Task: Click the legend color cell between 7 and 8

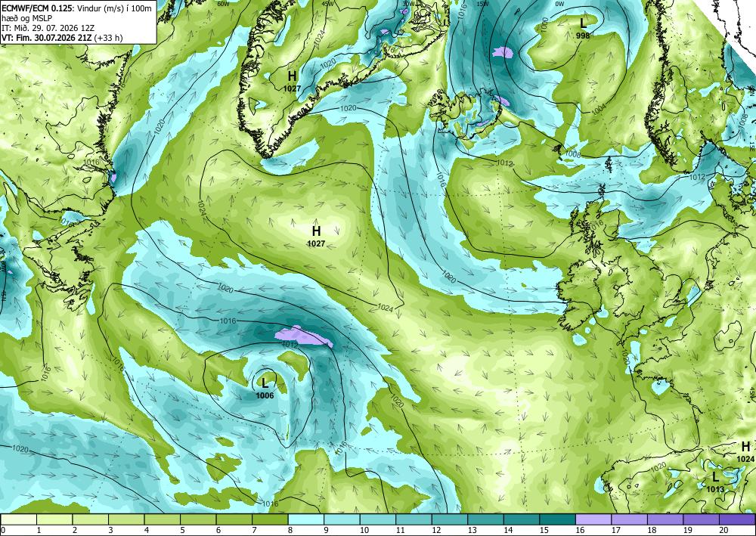Action: click(x=270, y=519)
